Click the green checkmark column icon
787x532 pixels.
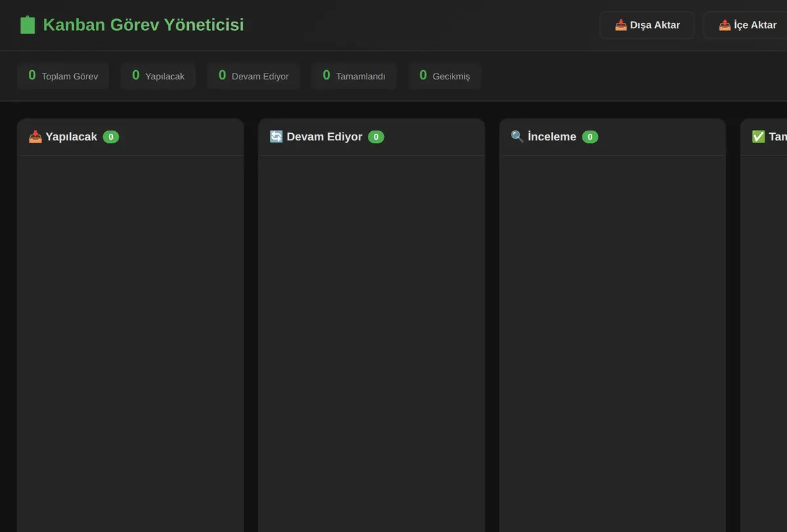(x=758, y=136)
